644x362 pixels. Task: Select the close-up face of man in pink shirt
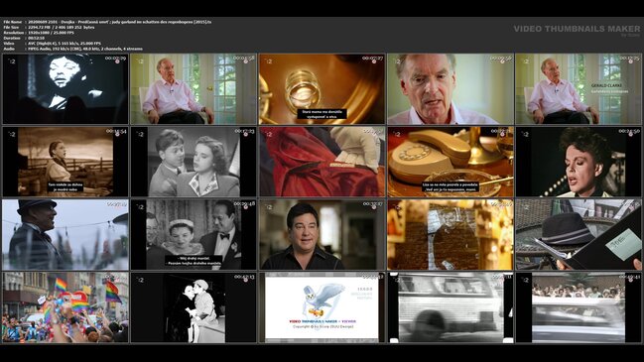pos(451,89)
